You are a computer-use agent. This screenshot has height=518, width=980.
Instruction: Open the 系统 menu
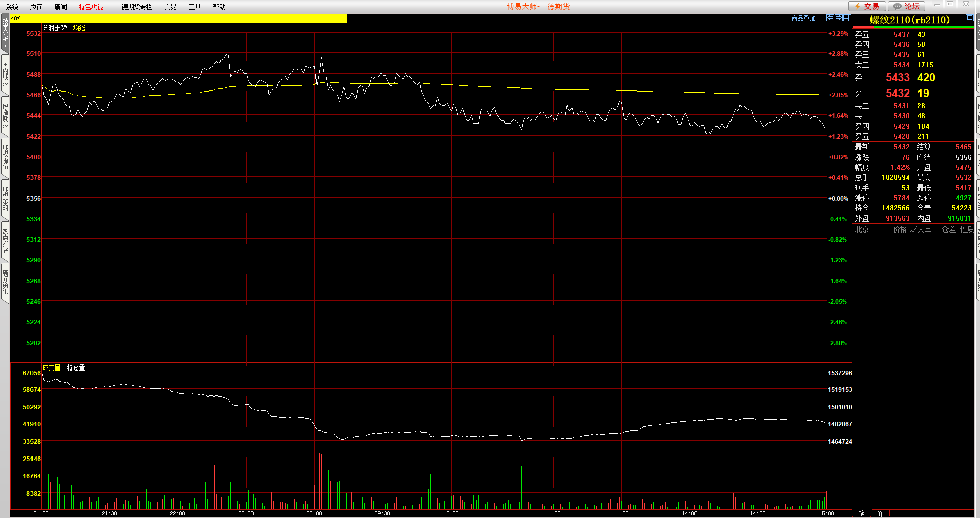[x=12, y=7]
